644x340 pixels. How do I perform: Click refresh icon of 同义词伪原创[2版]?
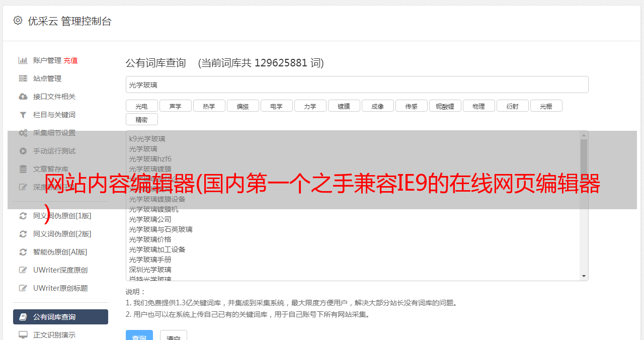[x=23, y=234]
